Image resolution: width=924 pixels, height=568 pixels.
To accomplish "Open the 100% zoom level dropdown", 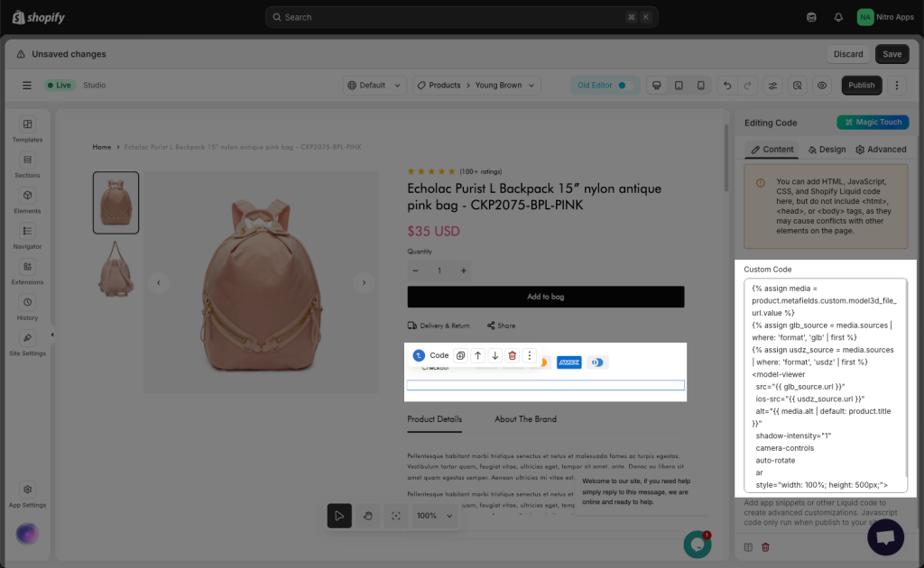I will (x=434, y=516).
